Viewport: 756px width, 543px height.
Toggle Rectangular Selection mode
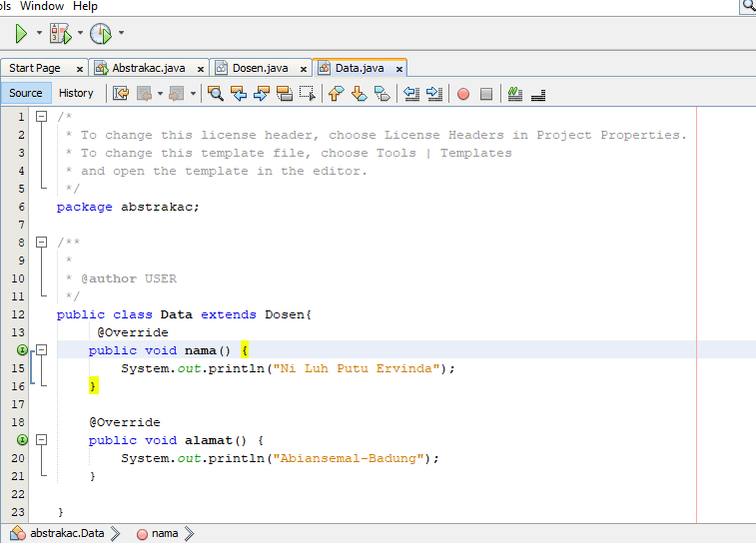[x=308, y=94]
